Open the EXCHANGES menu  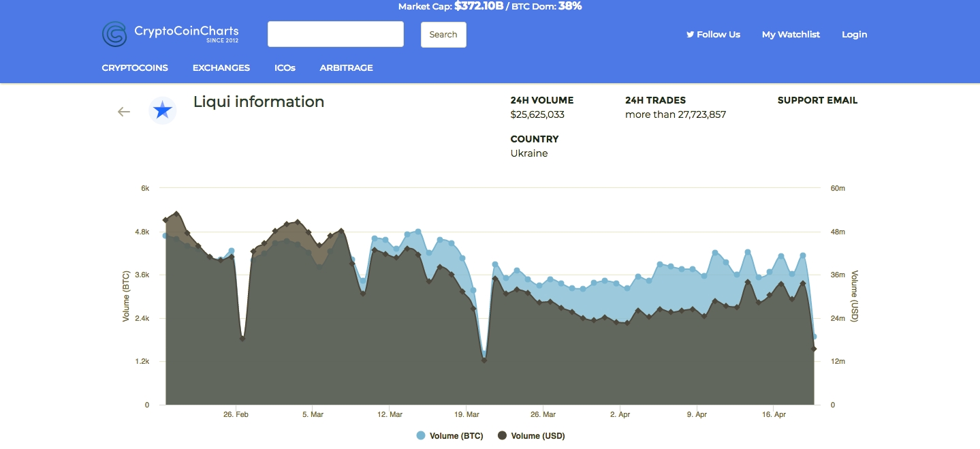coord(221,68)
